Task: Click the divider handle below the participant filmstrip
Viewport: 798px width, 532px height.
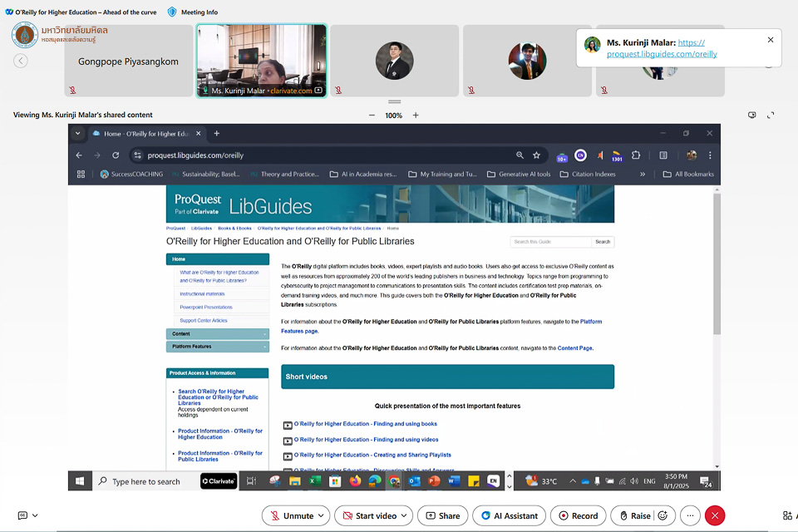Action: 394,102
